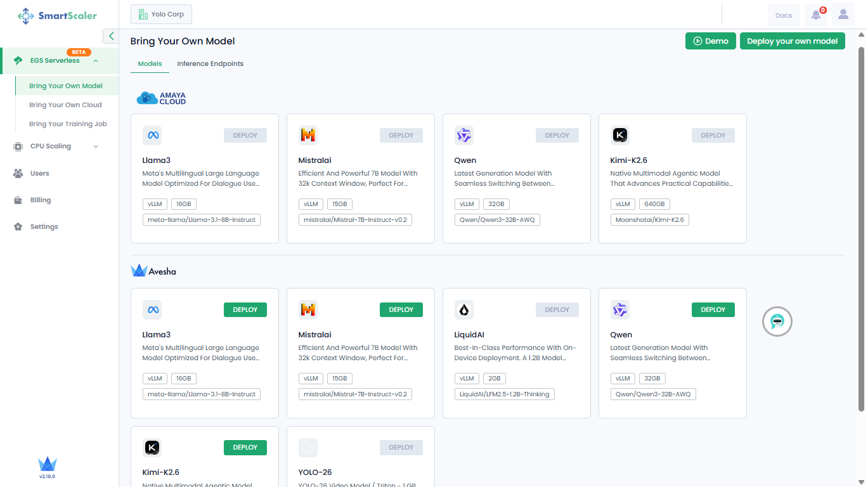Open the chat assistant bubble
Screen dimensions: 868x487
[x=777, y=321]
